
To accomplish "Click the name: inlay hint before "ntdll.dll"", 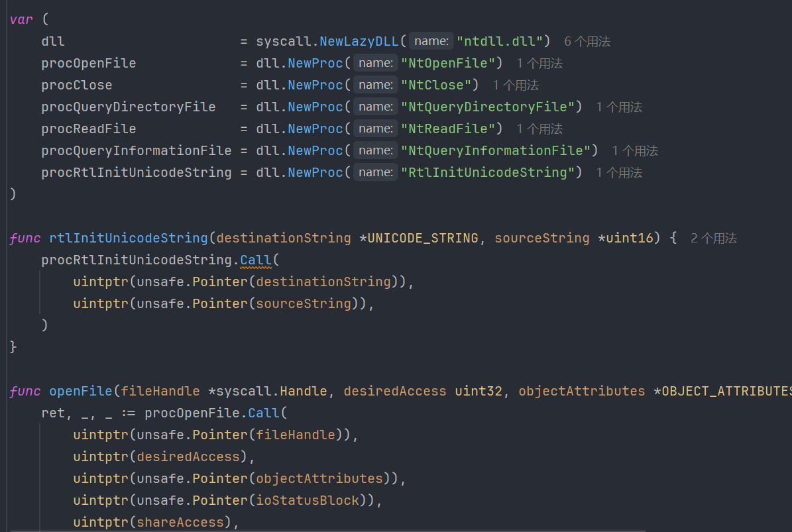I will (431, 41).
